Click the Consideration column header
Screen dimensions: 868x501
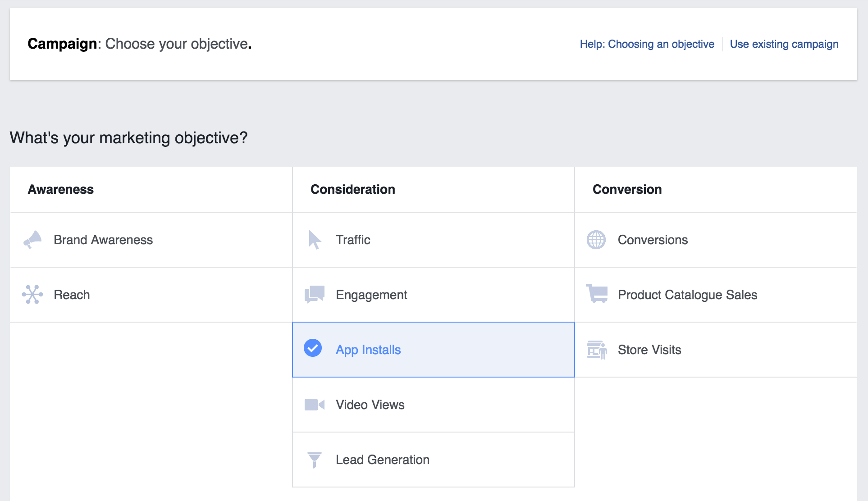(x=353, y=189)
